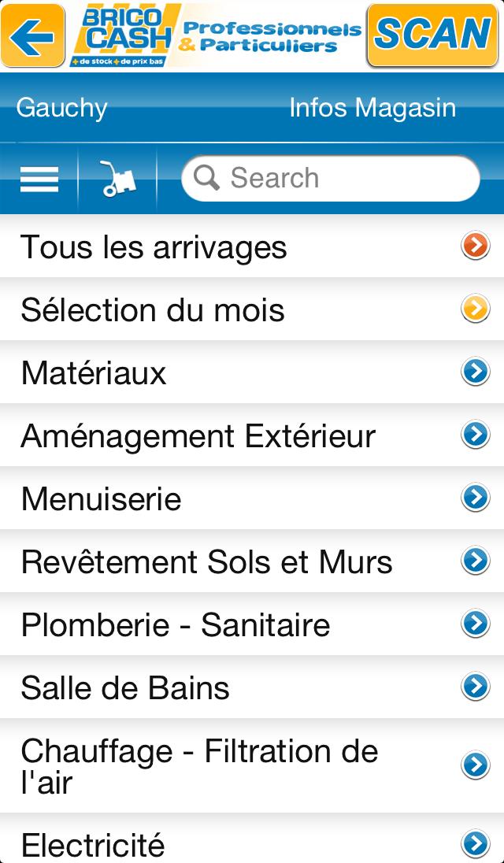The width and height of the screenshot is (504, 863).
Task: Select the Matériaux category
Action: pyautogui.click(x=94, y=373)
